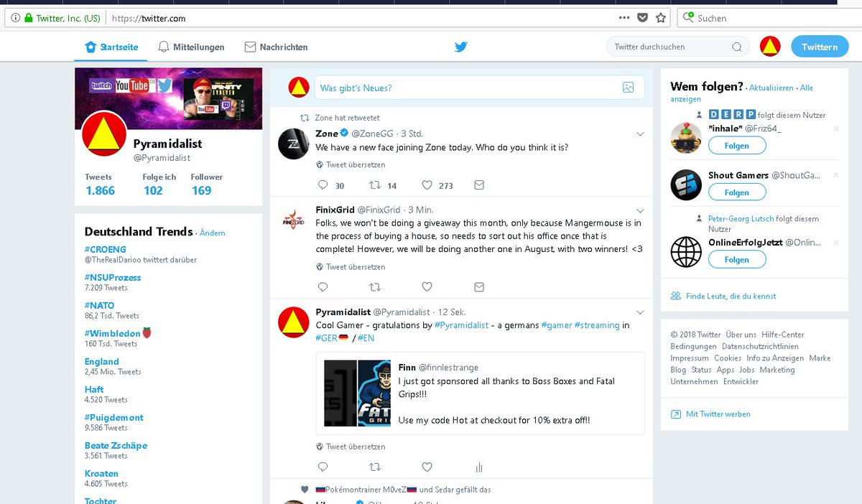Reply to the Zone tweet
Image resolution: width=862 pixels, height=504 pixels.
click(323, 185)
